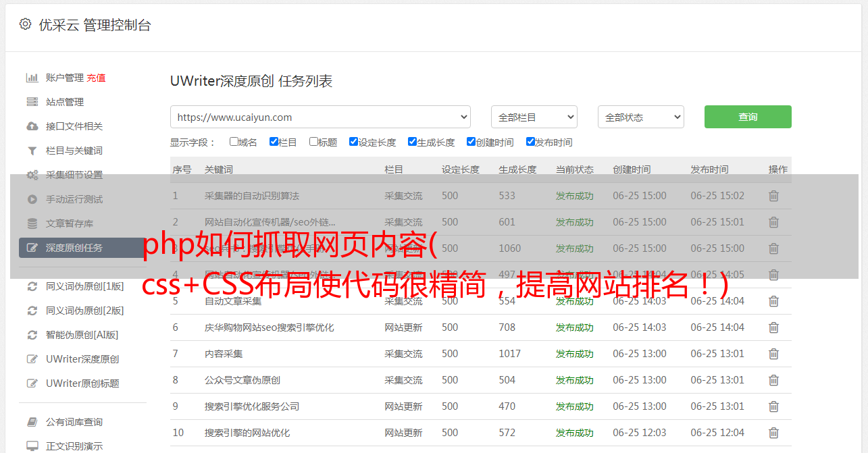Click the gear icon beside 优采云 管理控制台
The height and width of the screenshot is (453, 868).
pos(25,24)
